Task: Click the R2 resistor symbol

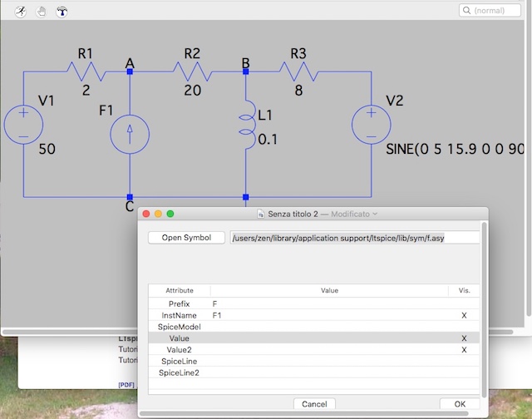Action: pyautogui.click(x=191, y=72)
